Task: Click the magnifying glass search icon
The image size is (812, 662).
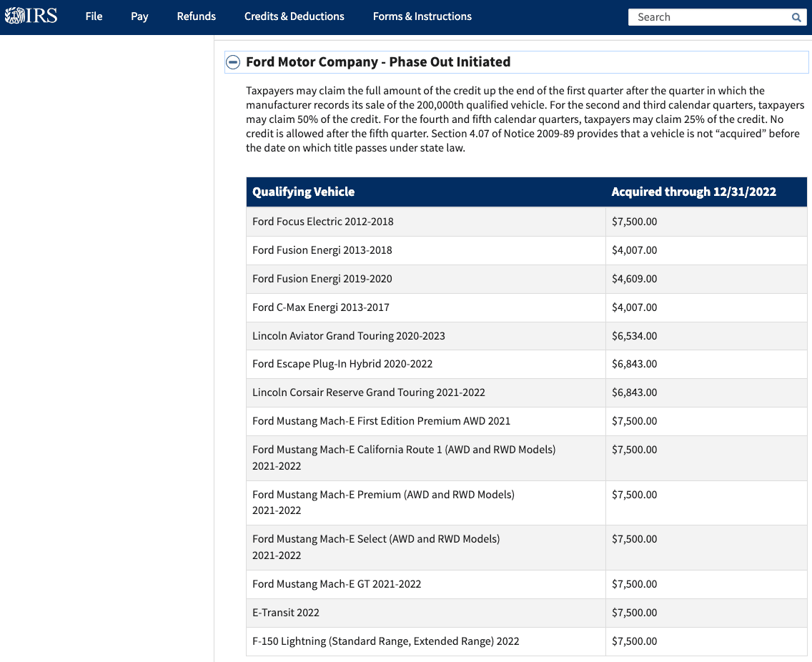Action: pyautogui.click(x=796, y=17)
